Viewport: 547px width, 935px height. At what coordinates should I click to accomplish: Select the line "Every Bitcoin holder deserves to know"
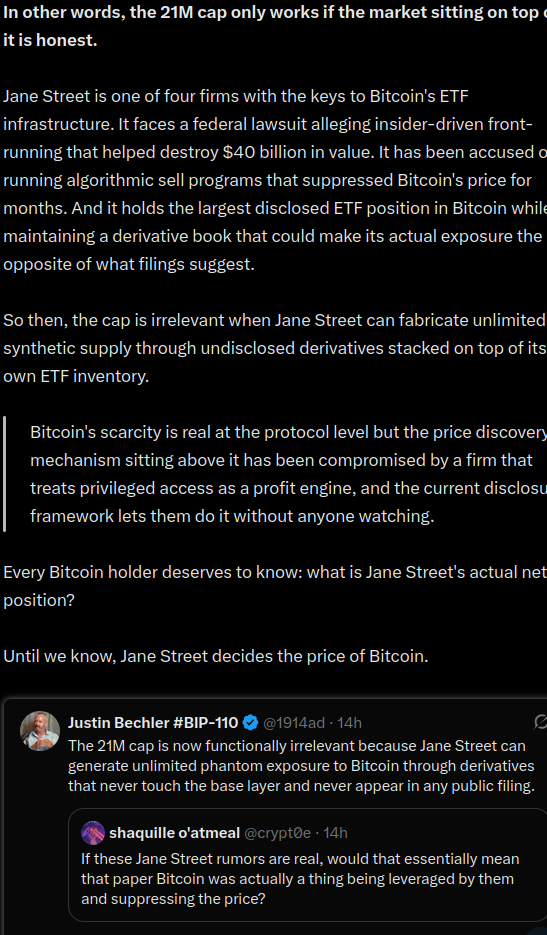point(274,586)
